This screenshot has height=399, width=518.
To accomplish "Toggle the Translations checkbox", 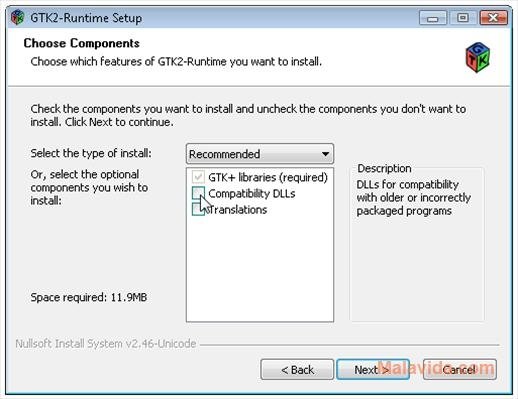I will [x=198, y=209].
